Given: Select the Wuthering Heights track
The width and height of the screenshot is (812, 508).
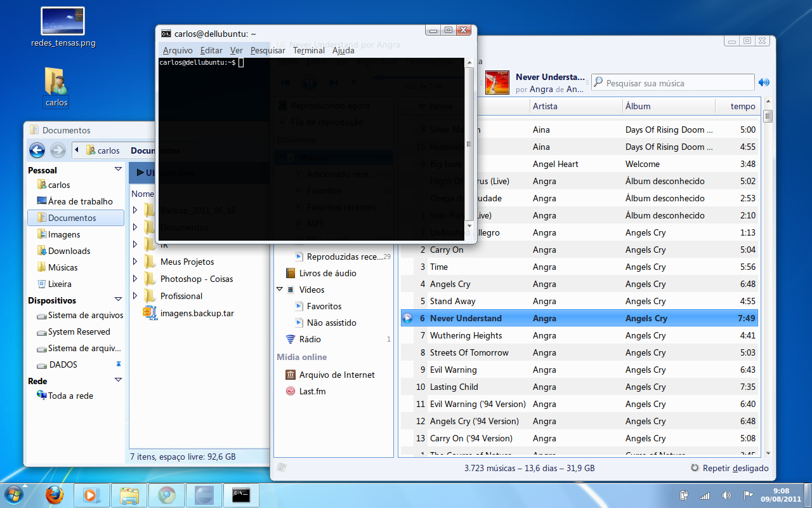Looking at the screenshot, I should pos(580,335).
